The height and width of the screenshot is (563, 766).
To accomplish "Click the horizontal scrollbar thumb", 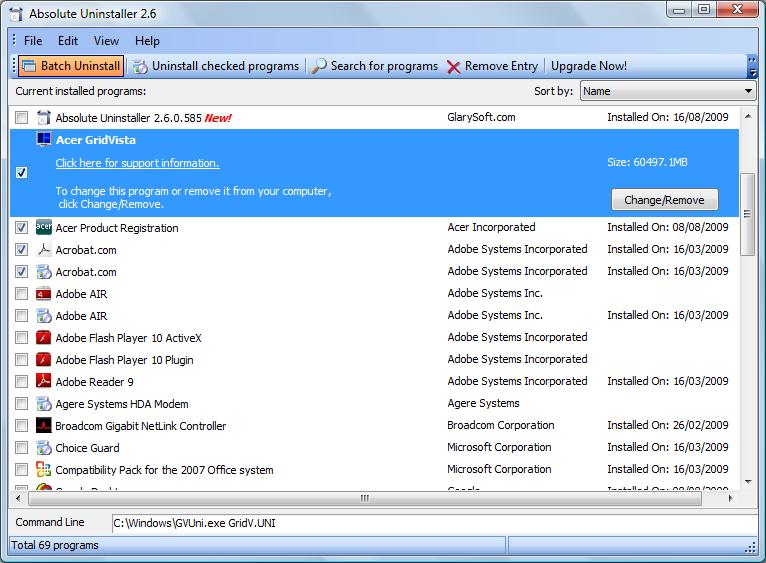I will pyautogui.click(x=365, y=497).
